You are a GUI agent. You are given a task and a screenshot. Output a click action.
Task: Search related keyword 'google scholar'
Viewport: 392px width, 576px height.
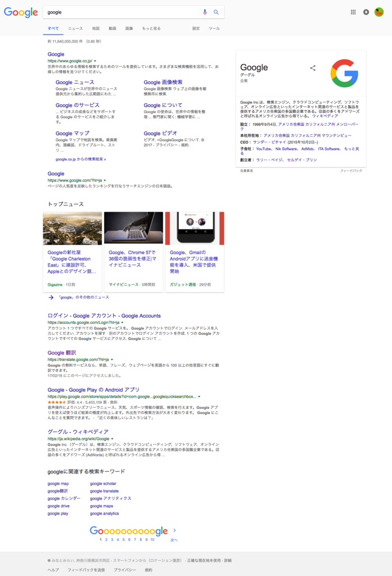coord(103,484)
